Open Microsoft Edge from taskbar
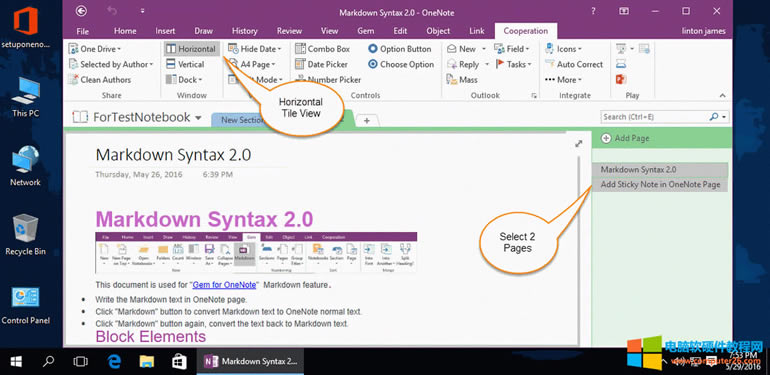770x375 pixels. pyautogui.click(x=114, y=362)
